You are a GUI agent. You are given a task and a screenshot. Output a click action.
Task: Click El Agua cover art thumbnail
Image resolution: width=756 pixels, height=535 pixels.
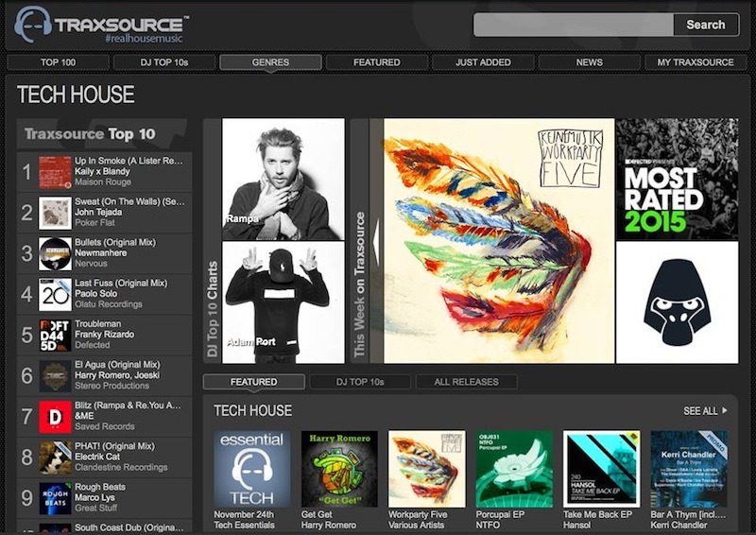click(55, 376)
